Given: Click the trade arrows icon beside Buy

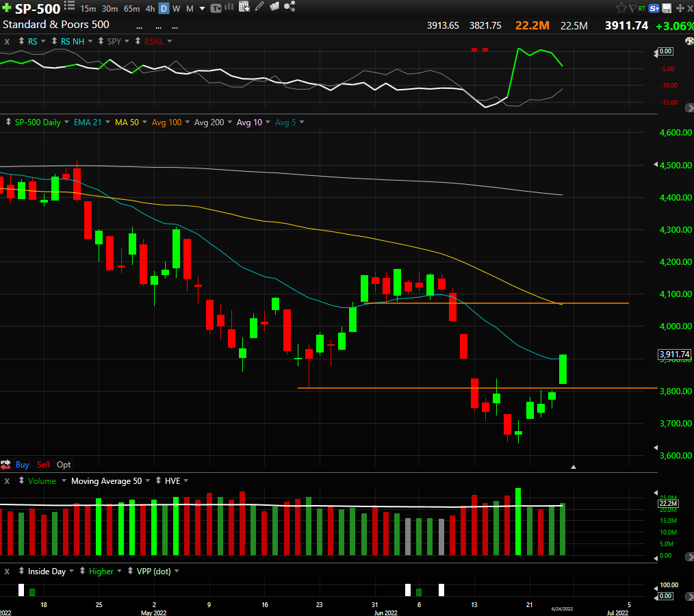Looking at the screenshot, I should tap(5, 465).
